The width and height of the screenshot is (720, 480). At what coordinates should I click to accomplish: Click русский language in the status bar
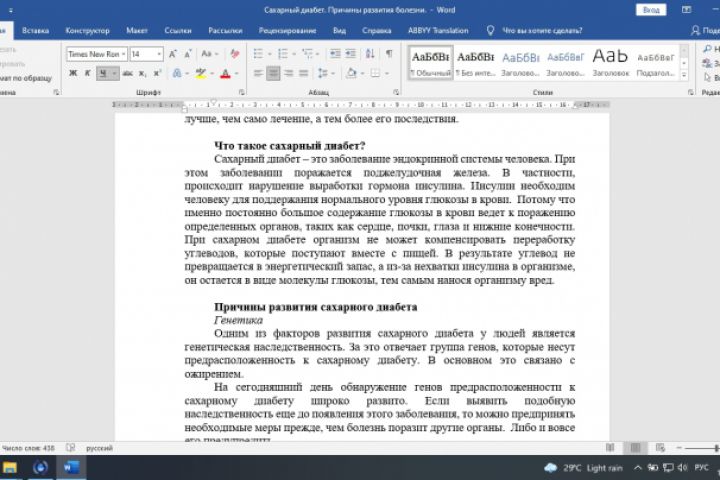(x=99, y=448)
